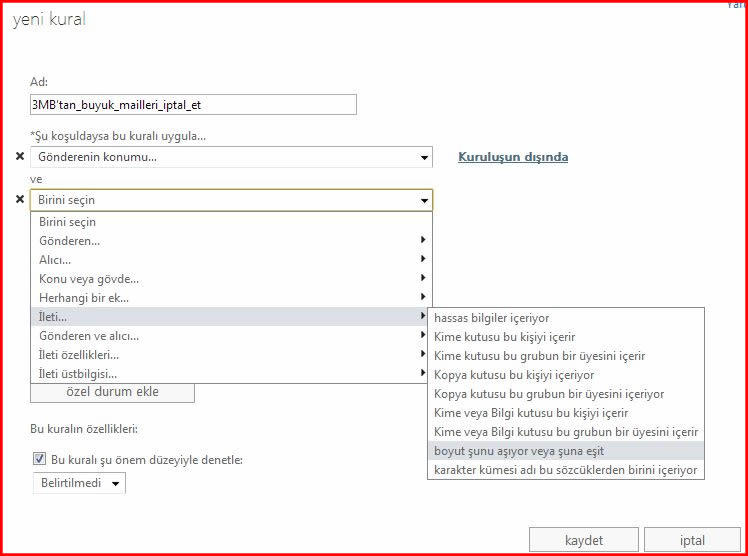This screenshot has width=748, height=556.
Task: Click the rule name 'Ad' text field
Action: tap(193, 104)
